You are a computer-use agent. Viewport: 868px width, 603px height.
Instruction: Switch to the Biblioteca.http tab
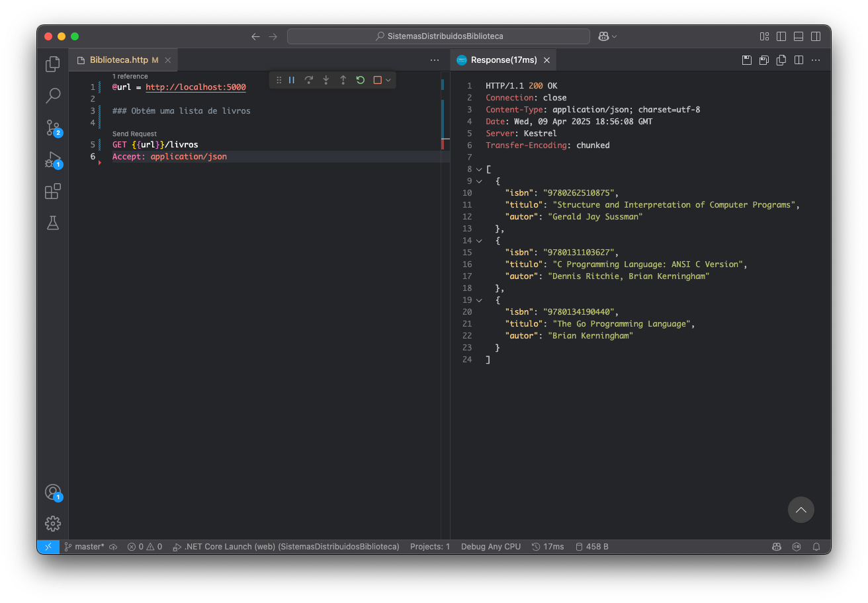click(x=118, y=60)
